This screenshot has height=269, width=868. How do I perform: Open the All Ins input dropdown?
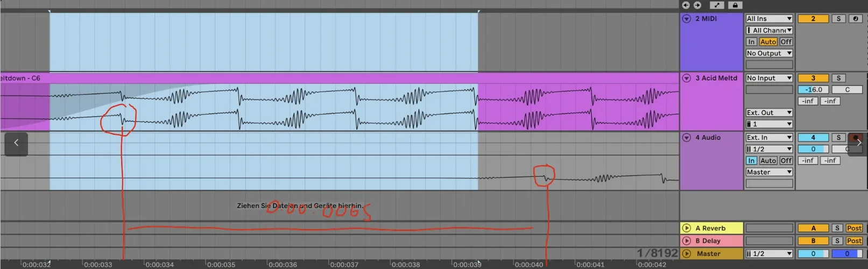coord(769,18)
